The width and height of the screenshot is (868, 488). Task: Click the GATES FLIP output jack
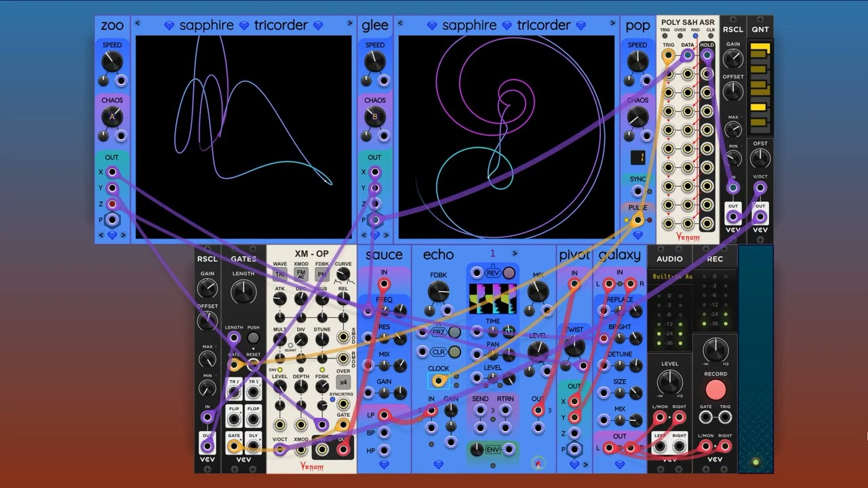pyautogui.click(x=234, y=420)
